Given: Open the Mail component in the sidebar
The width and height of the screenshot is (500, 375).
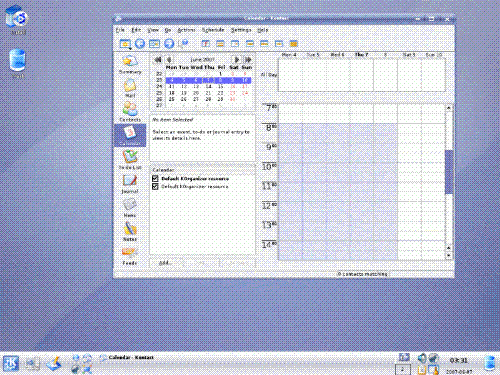Looking at the screenshot, I should 130,88.
